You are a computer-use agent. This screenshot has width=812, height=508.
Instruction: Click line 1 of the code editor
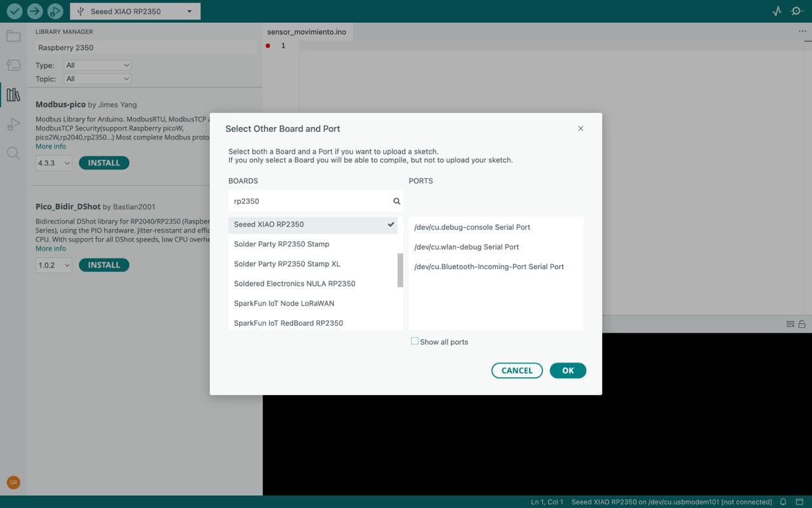coord(552,46)
